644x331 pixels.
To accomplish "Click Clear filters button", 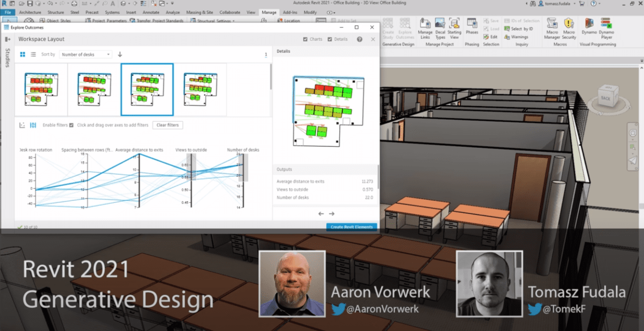I will click(x=168, y=125).
